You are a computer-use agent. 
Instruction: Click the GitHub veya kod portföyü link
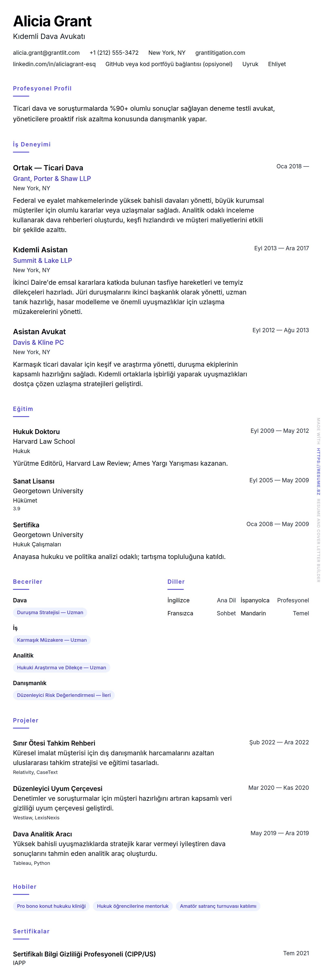[169, 64]
